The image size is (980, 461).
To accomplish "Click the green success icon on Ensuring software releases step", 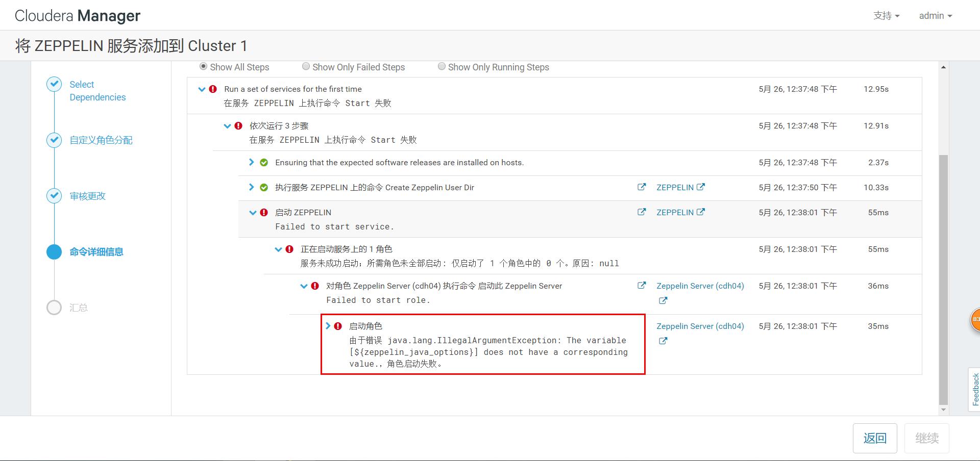I will (264, 162).
